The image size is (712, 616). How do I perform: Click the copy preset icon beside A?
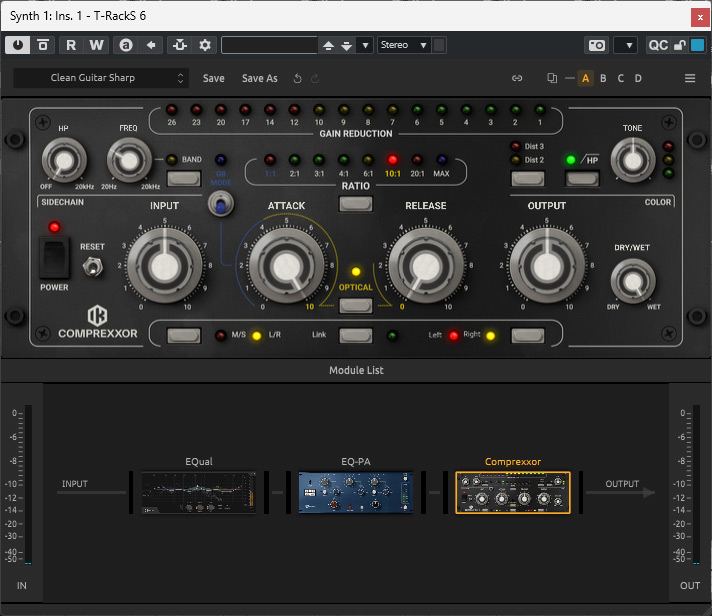(552, 78)
